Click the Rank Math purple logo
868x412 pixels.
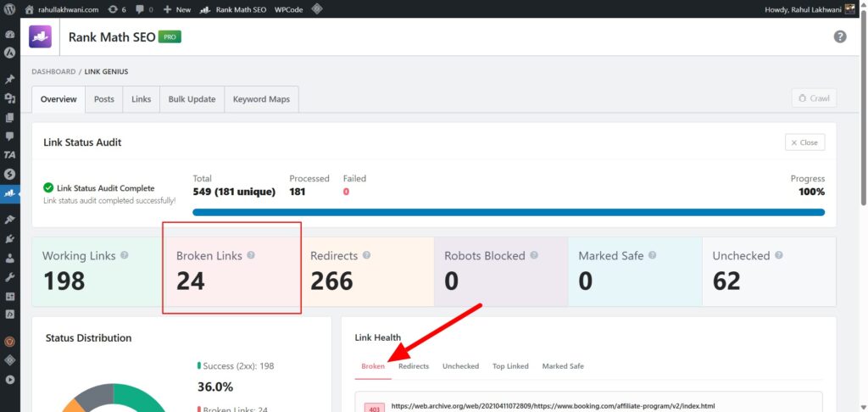(41, 36)
